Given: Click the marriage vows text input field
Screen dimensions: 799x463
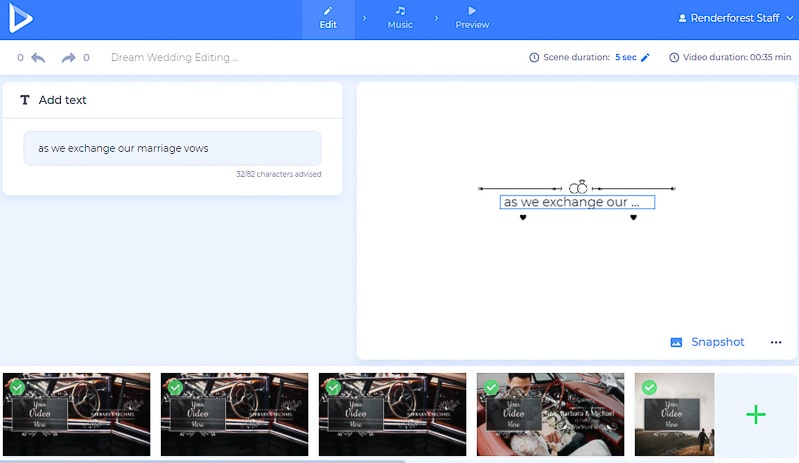Looking at the screenshot, I should click(x=172, y=148).
